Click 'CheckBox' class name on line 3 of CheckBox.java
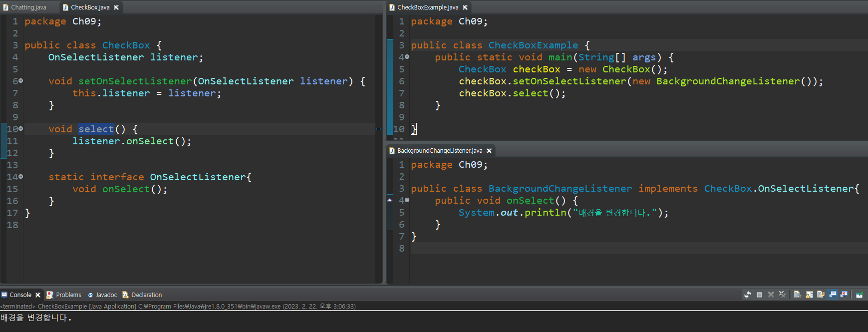Viewport: 868px width, 332px height. click(126, 45)
